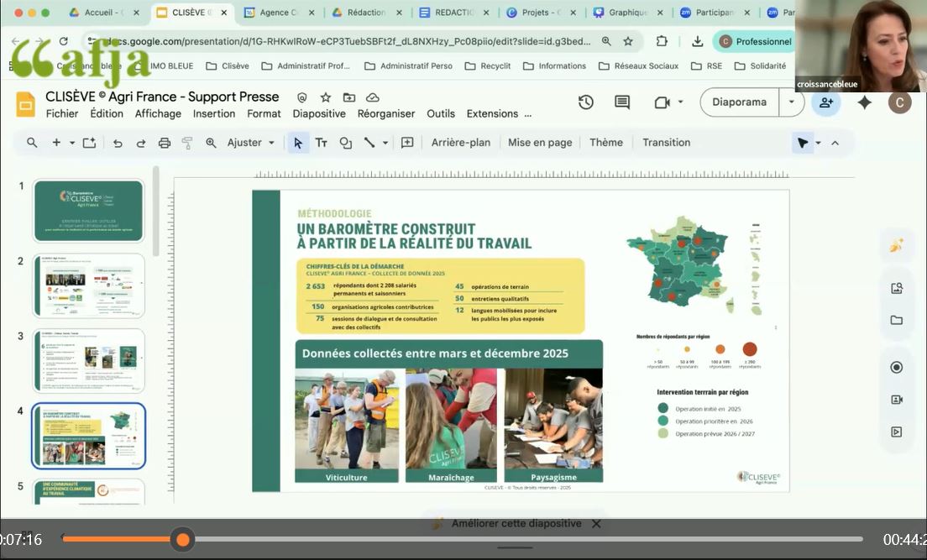Open the Insertion menu
Screen dimensions: 927x560
[214, 113]
